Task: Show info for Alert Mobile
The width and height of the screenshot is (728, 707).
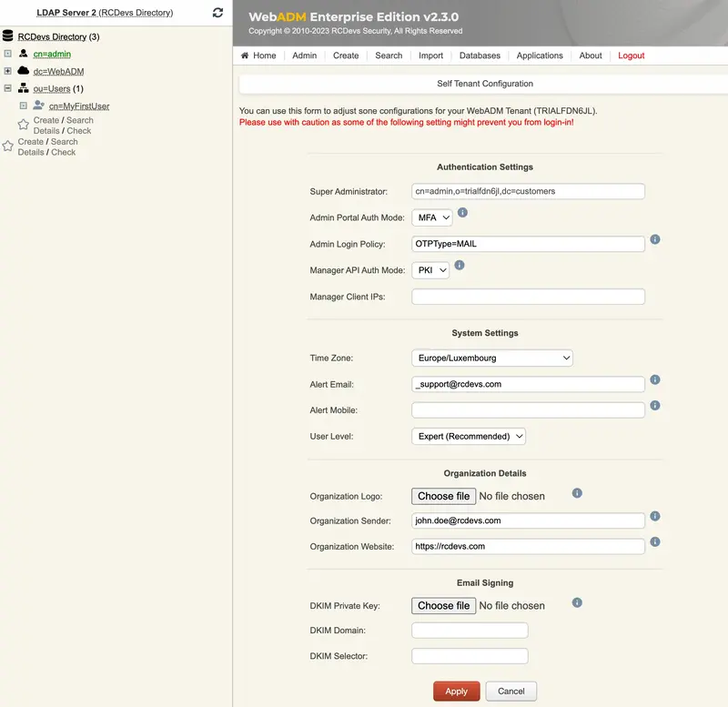Action: (x=655, y=405)
